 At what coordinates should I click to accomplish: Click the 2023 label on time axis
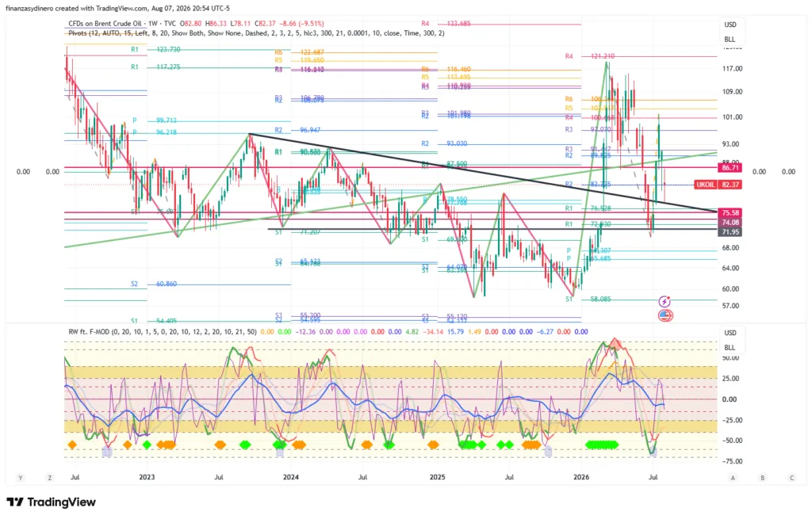tap(147, 477)
